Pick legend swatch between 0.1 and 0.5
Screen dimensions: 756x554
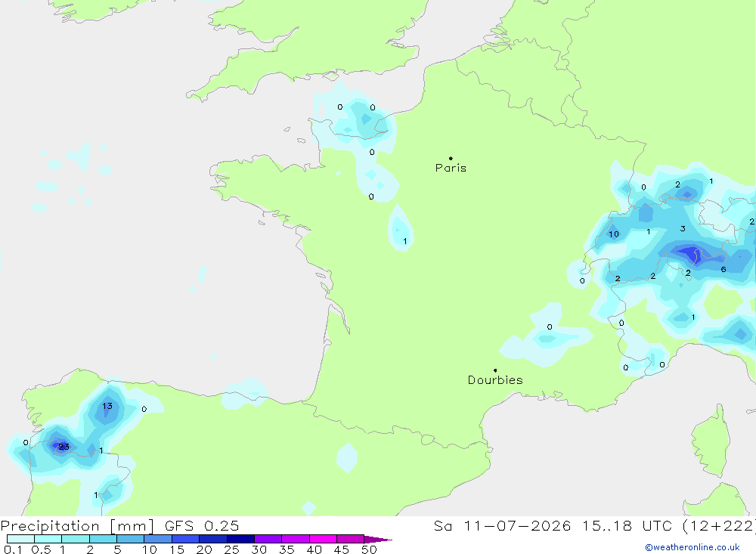pyautogui.click(x=20, y=539)
